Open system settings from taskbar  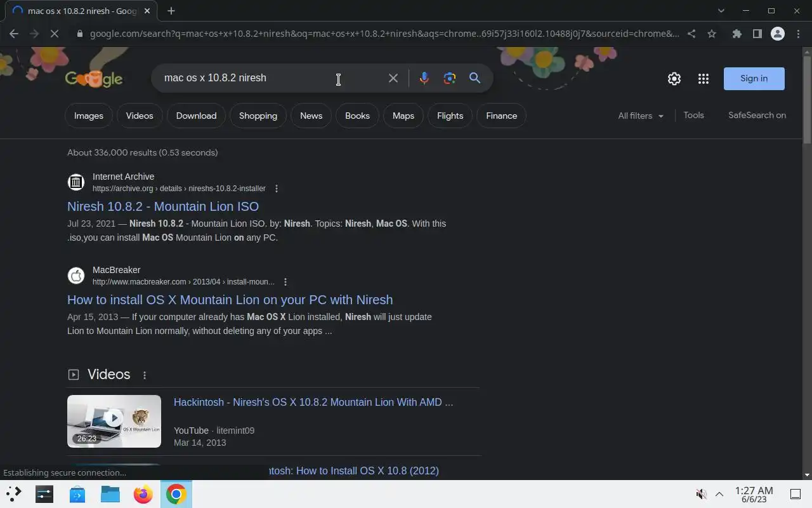44,493
